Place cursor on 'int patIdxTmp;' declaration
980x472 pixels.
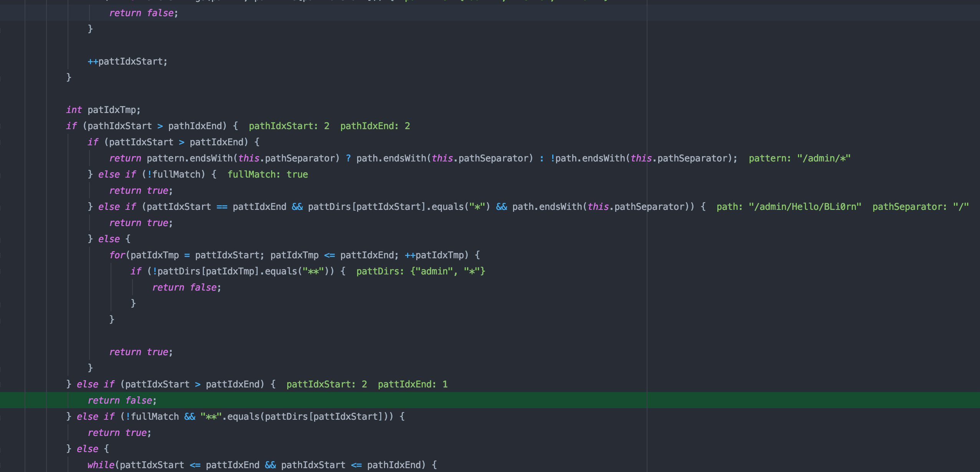pyautogui.click(x=103, y=110)
